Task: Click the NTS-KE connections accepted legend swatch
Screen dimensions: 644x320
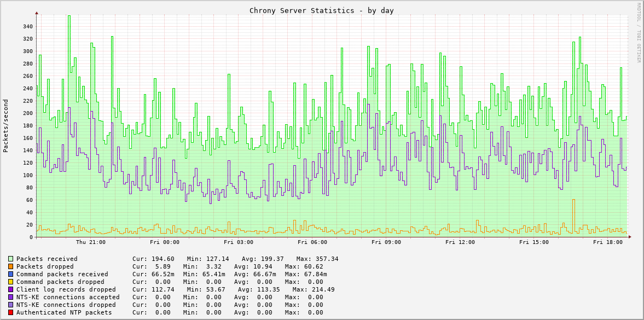Action: point(9,297)
